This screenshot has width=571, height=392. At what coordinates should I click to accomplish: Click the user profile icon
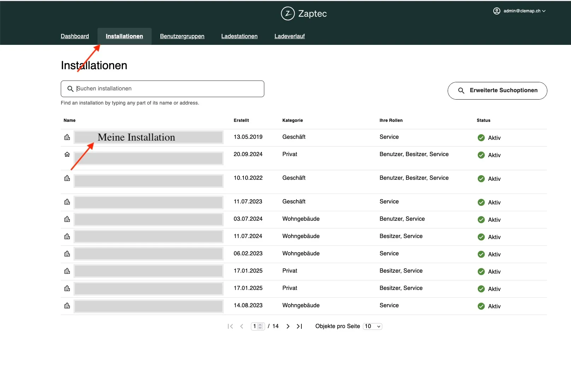point(496,11)
